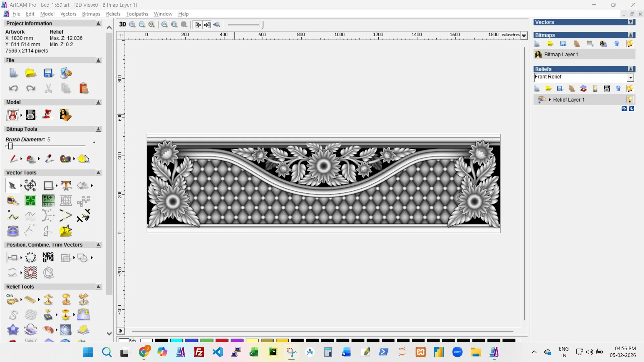The image size is (644, 362).
Task: Choose the Create Vector Text tool
Action: tap(66, 185)
